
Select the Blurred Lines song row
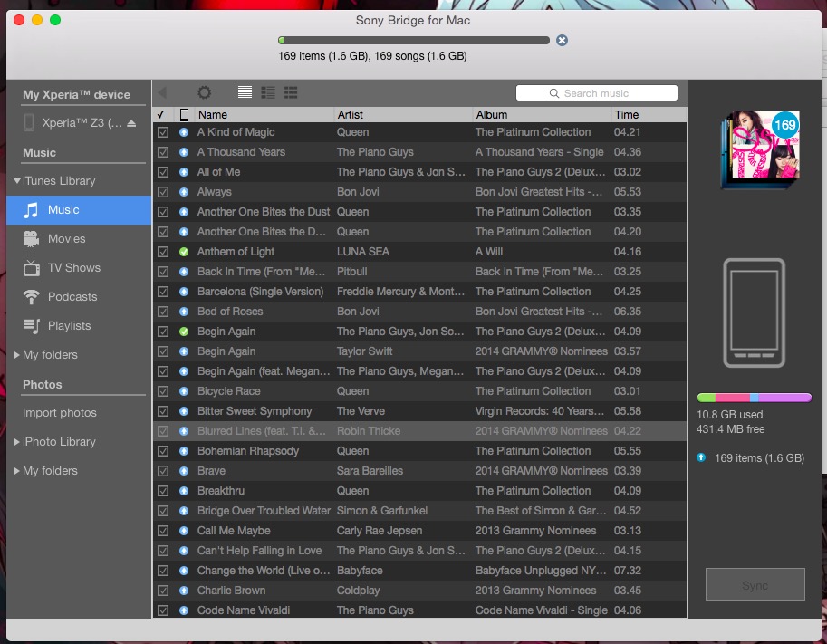[x=419, y=431]
